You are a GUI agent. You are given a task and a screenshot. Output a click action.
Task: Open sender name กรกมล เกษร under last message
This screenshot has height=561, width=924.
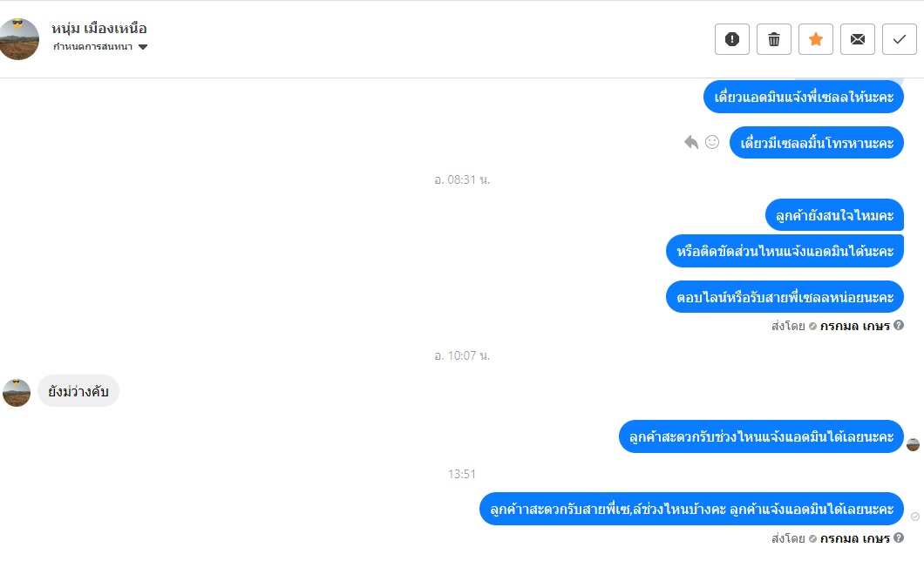coord(854,538)
